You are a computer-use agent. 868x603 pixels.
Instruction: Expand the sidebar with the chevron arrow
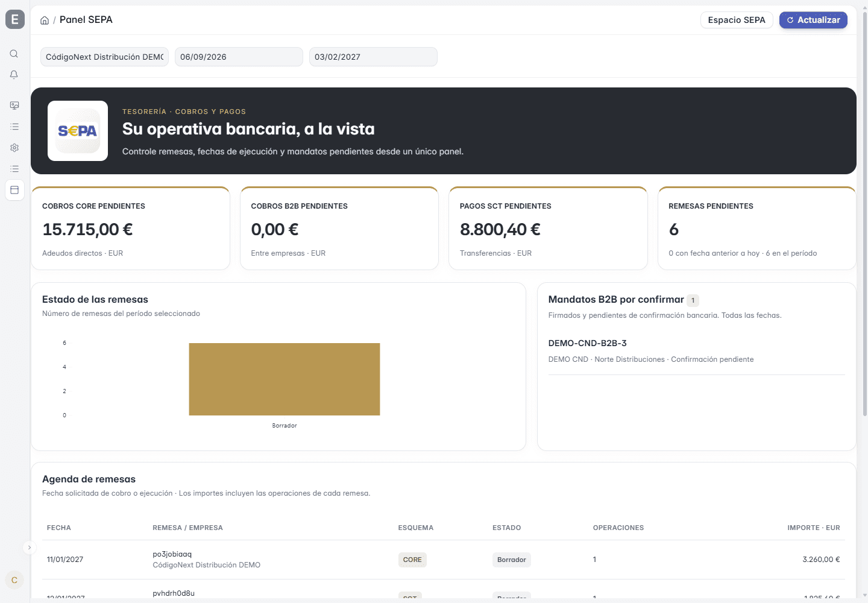tap(29, 548)
